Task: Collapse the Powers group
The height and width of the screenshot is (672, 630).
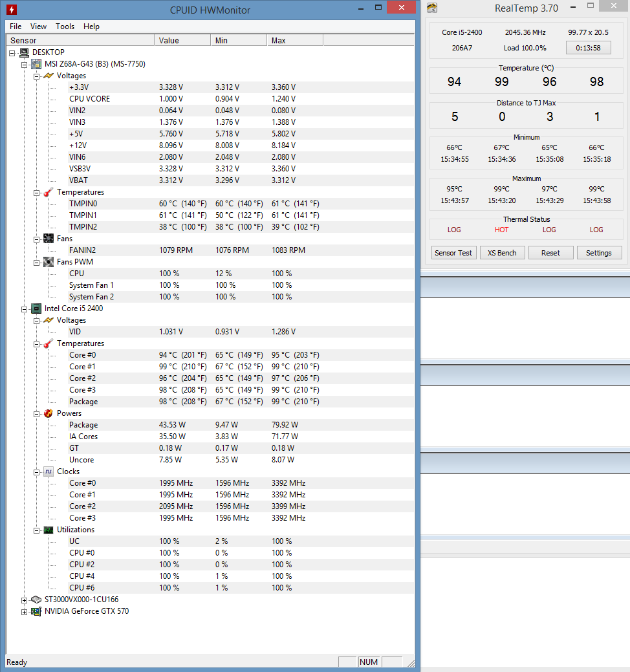Action: coord(36,414)
